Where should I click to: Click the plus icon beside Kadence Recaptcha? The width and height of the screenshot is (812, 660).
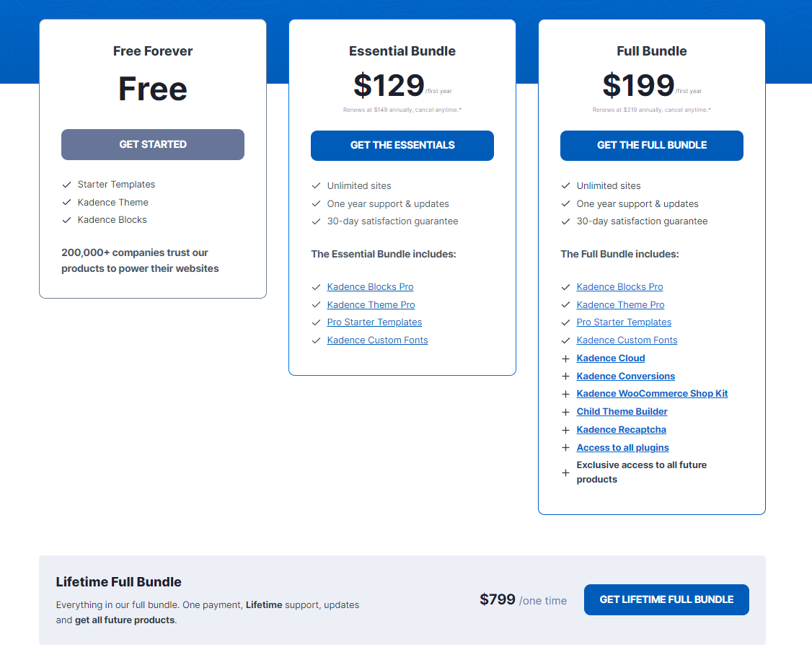tap(565, 430)
